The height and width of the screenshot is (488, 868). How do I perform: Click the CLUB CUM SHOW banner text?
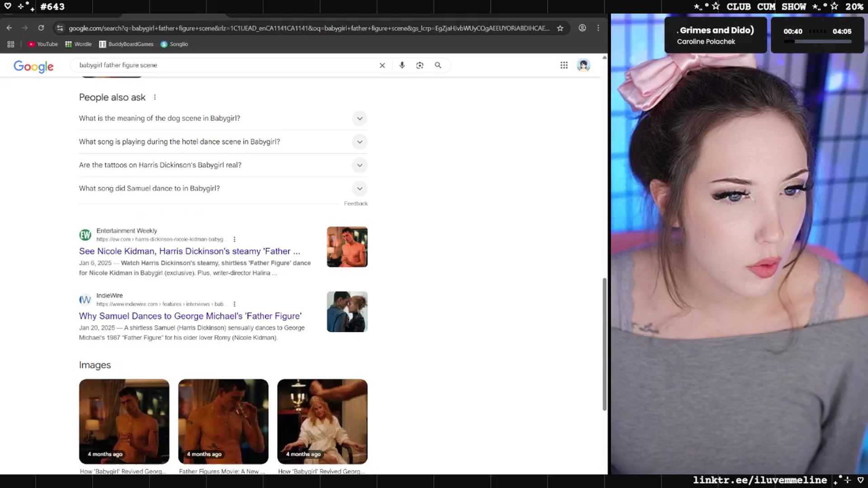click(x=766, y=7)
